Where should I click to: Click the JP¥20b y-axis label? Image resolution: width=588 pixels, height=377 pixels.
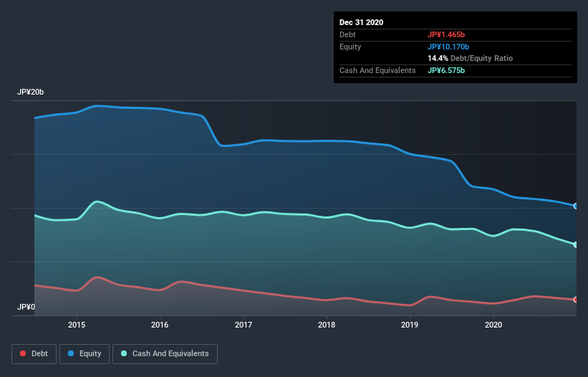click(x=30, y=92)
